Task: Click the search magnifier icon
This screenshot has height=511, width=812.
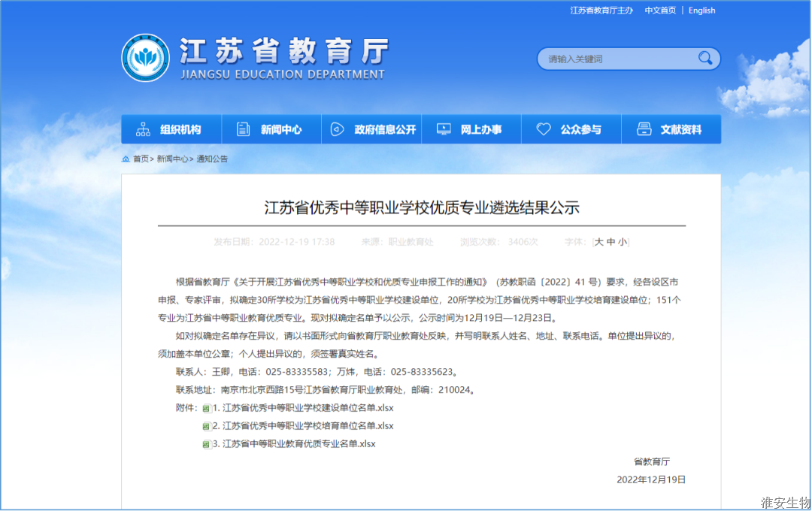Action: click(x=705, y=58)
